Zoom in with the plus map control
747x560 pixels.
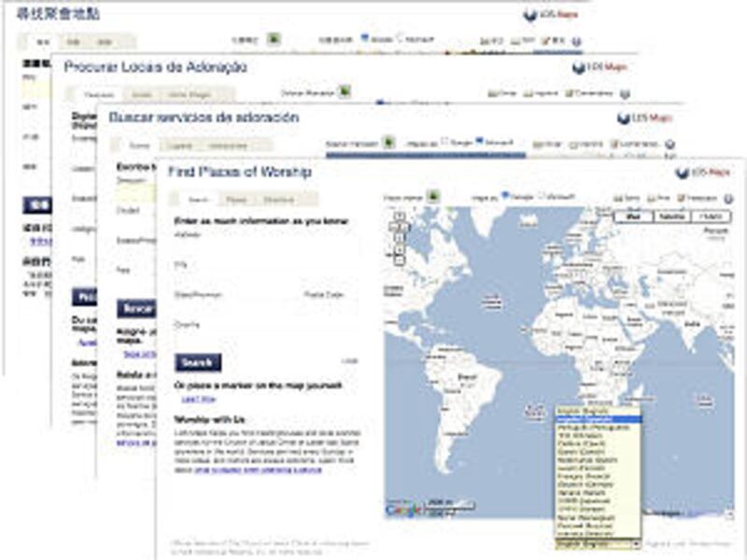(400, 249)
